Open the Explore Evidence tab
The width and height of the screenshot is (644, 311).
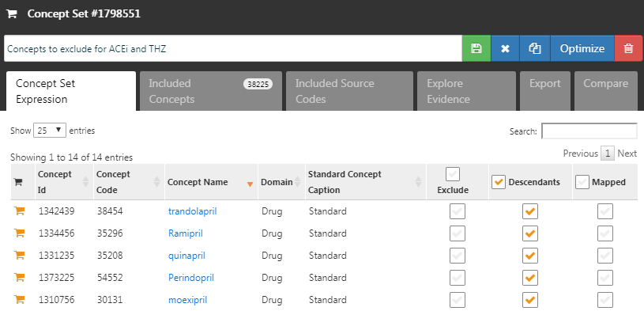point(466,91)
